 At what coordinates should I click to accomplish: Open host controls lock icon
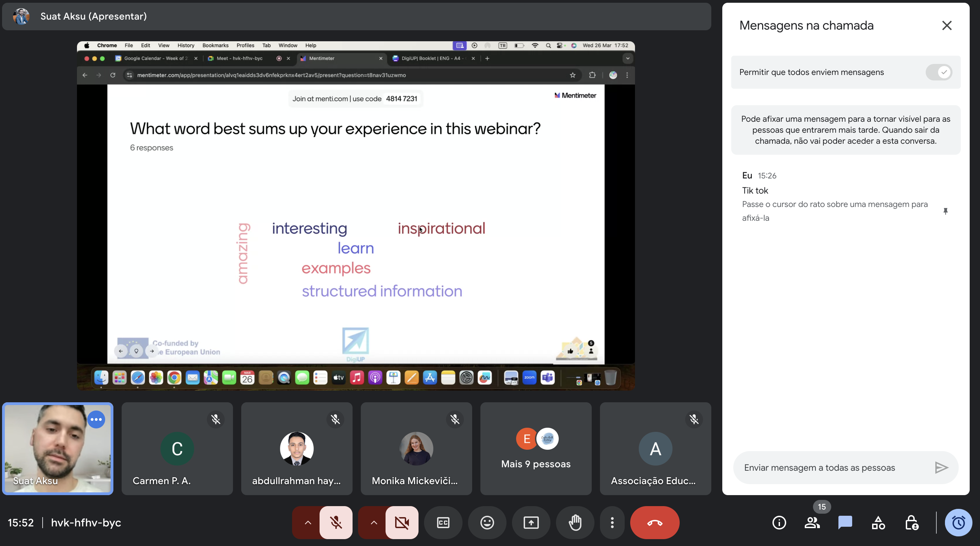point(912,522)
